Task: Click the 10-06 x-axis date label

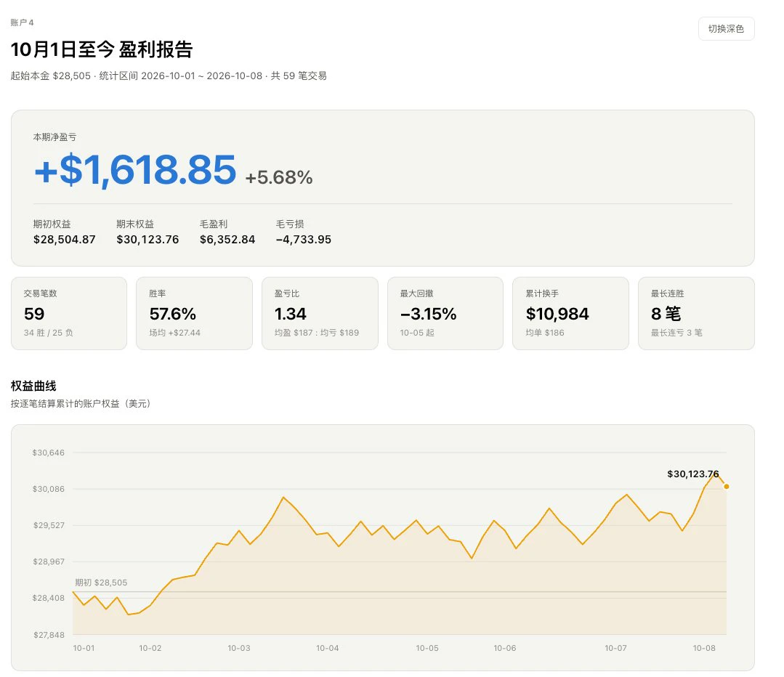Action: pyautogui.click(x=505, y=648)
